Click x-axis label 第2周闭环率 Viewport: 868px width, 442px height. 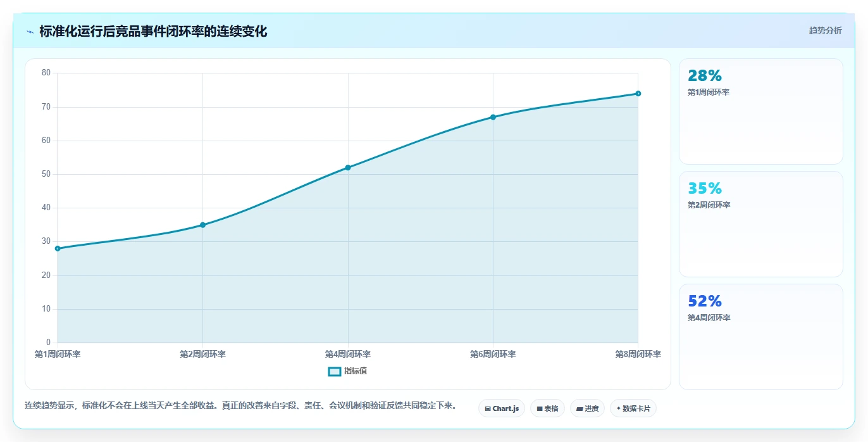tap(202, 354)
